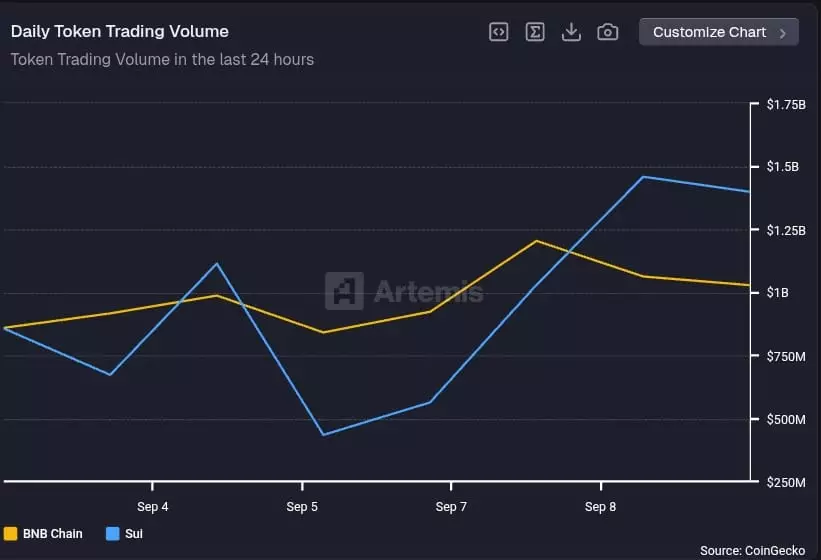This screenshot has width=821, height=560.
Task: Click the Daily Token Trading Volume title
Action: pyautogui.click(x=119, y=31)
